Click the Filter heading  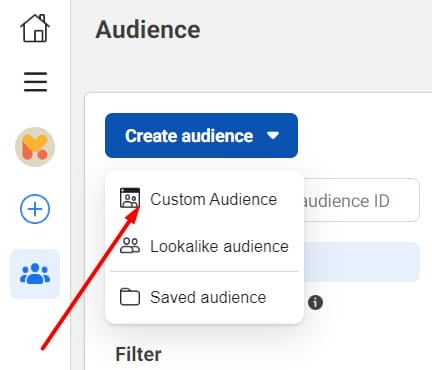138,354
